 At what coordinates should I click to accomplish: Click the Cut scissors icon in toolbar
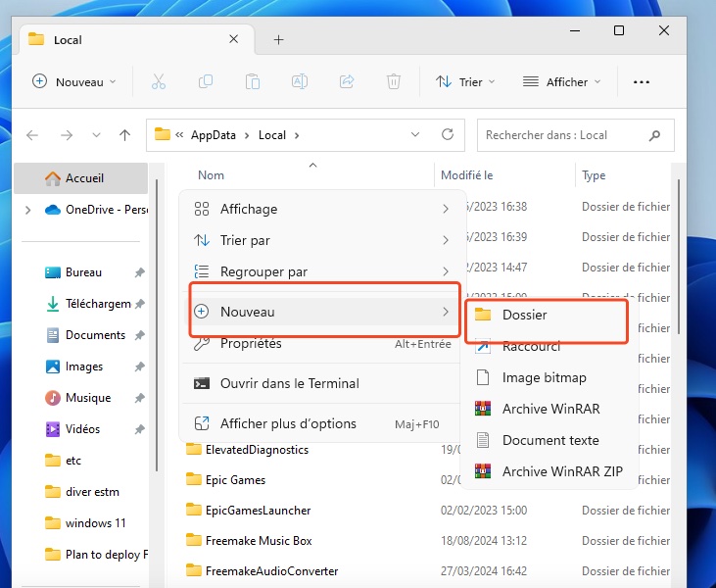(159, 81)
